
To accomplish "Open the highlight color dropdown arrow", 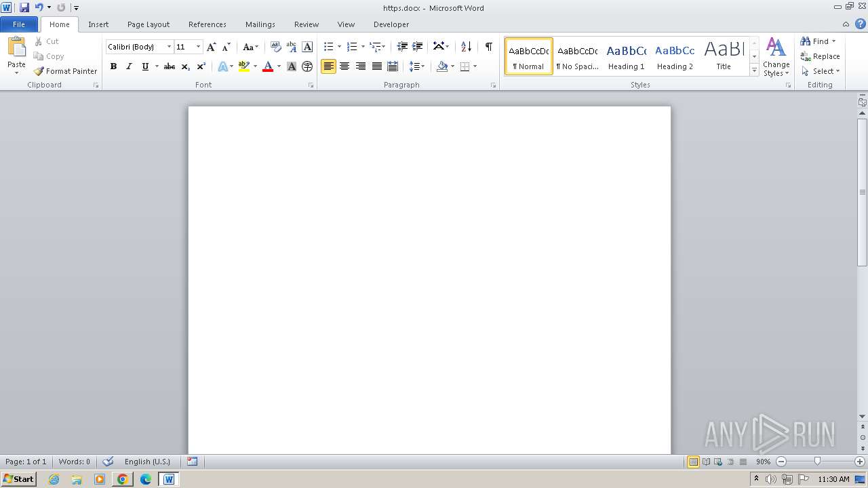I will pos(255,66).
